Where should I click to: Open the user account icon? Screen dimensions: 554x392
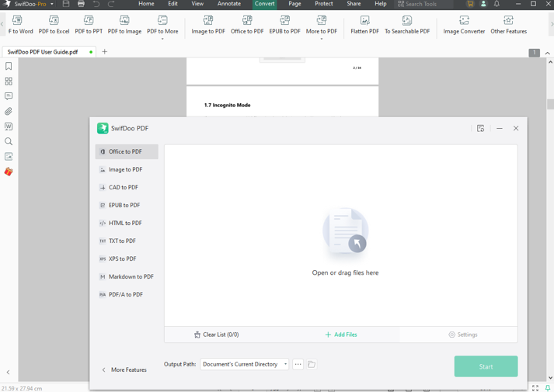pos(483,4)
